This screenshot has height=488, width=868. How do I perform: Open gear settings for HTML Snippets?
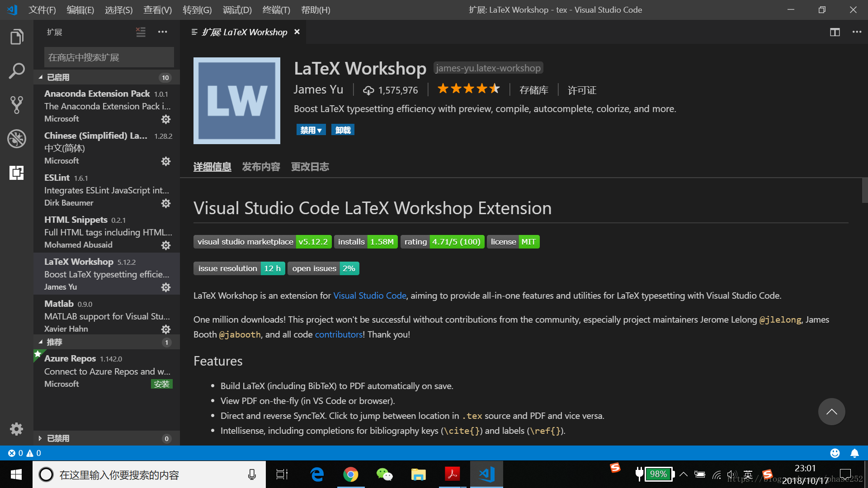166,245
